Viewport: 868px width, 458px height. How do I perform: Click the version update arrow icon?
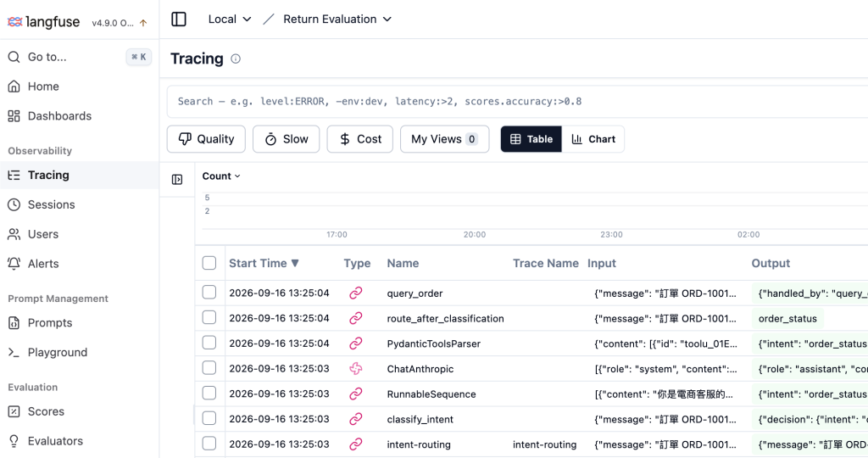(143, 23)
